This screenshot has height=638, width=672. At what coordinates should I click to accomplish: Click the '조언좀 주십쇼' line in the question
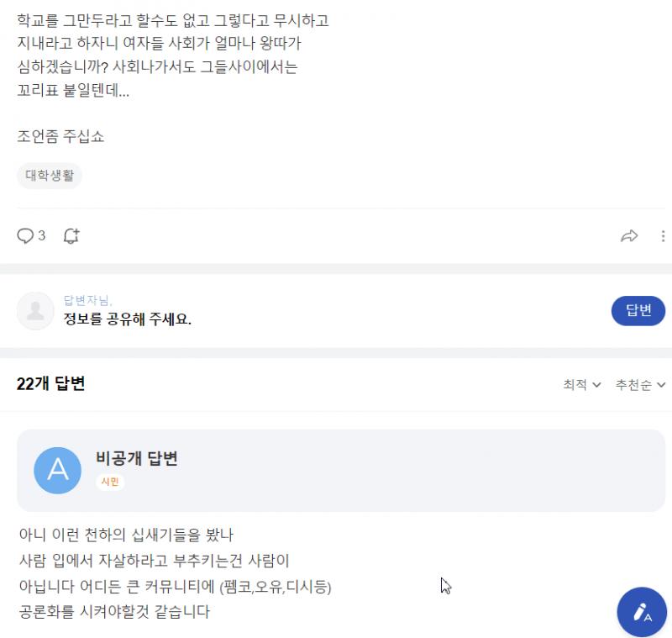pos(60,136)
